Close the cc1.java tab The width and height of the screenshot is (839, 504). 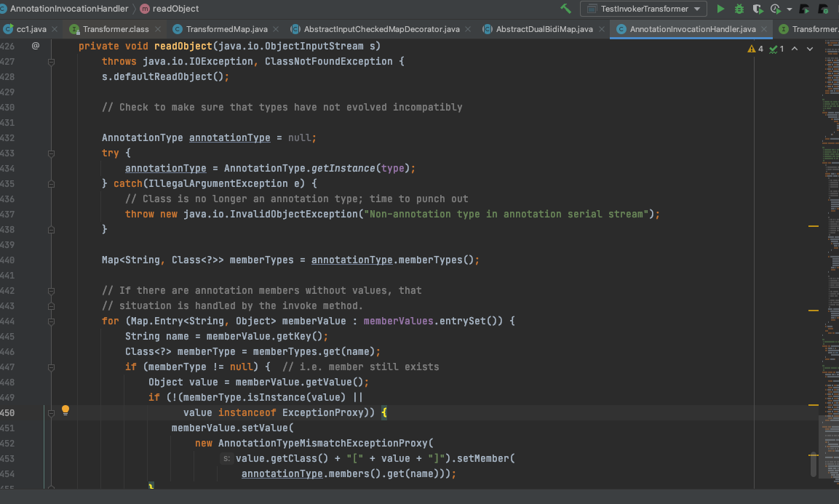55,29
